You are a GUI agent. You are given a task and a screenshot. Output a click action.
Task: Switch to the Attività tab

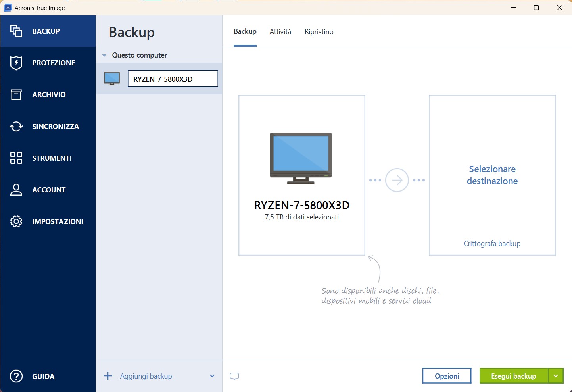point(280,32)
